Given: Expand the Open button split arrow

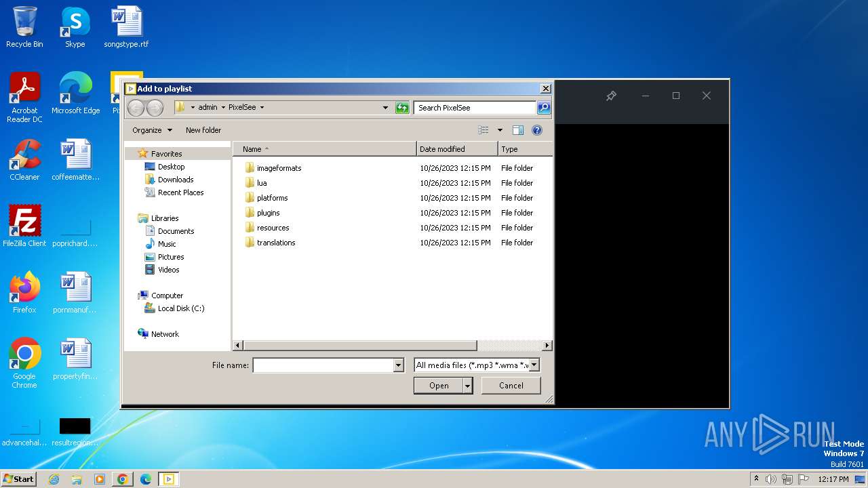Looking at the screenshot, I should [x=467, y=386].
